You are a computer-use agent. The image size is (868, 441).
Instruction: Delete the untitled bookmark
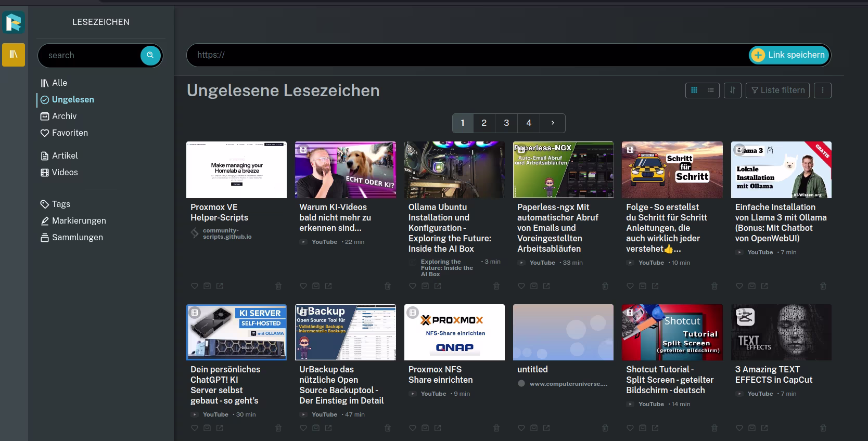pyautogui.click(x=605, y=428)
